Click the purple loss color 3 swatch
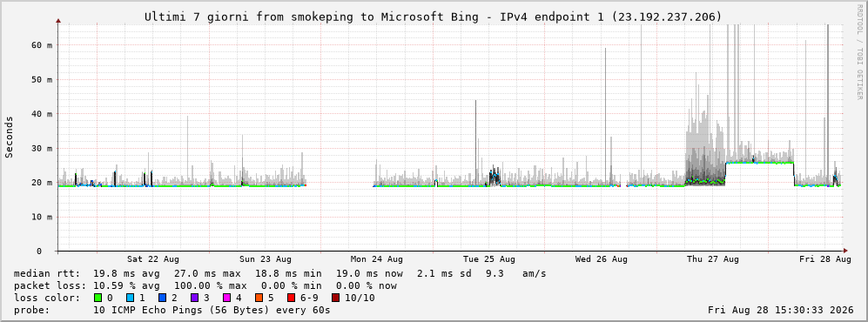Viewport: 868px width, 322px height. pos(194,299)
